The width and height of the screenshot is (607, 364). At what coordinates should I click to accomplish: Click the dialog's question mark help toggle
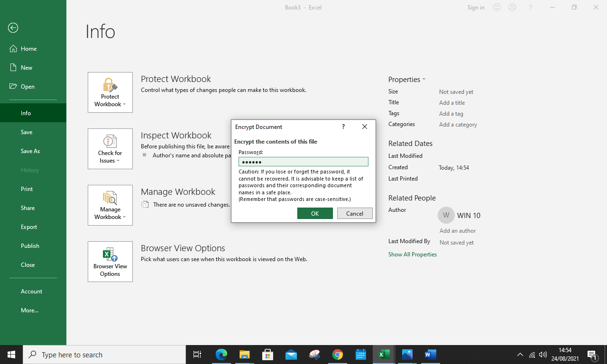343,127
